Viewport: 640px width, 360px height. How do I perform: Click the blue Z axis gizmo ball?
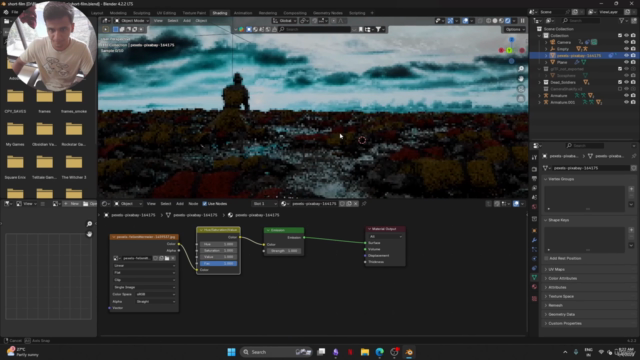511,40
